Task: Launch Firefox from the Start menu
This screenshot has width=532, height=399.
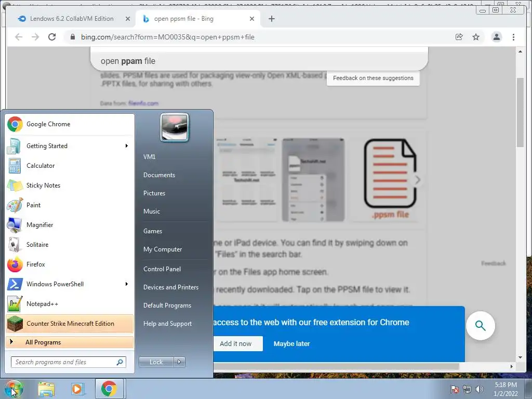Action: click(70, 264)
